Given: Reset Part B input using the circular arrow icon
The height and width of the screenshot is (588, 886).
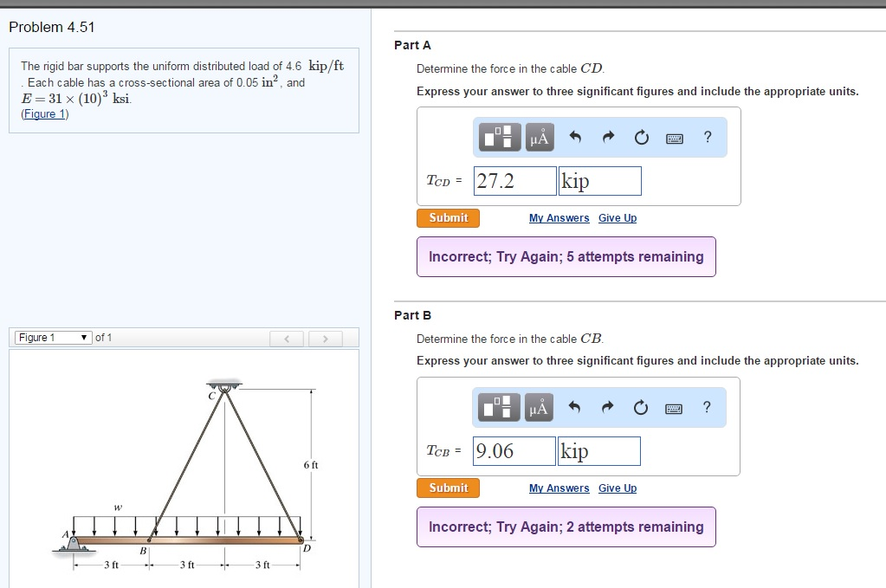Looking at the screenshot, I should coord(641,407).
